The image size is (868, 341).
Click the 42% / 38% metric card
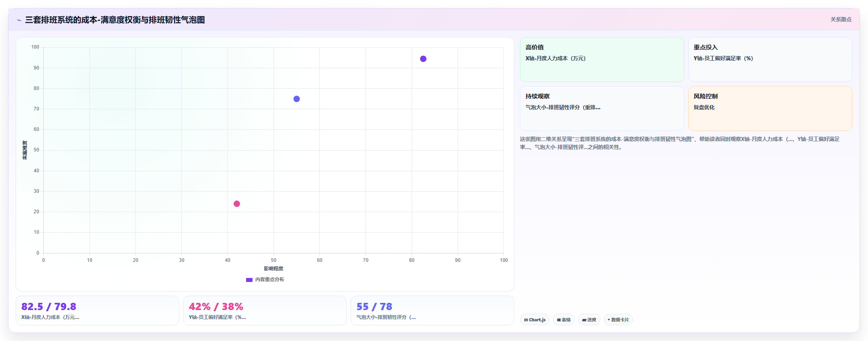click(265, 310)
